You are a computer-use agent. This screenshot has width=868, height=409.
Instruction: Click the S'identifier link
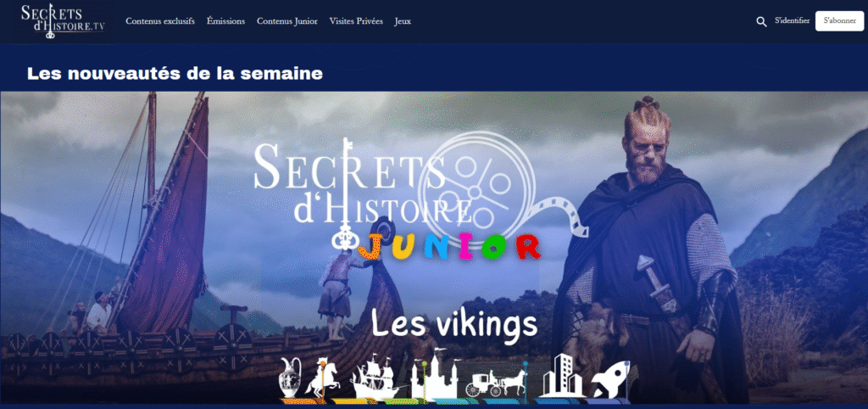point(793,21)
